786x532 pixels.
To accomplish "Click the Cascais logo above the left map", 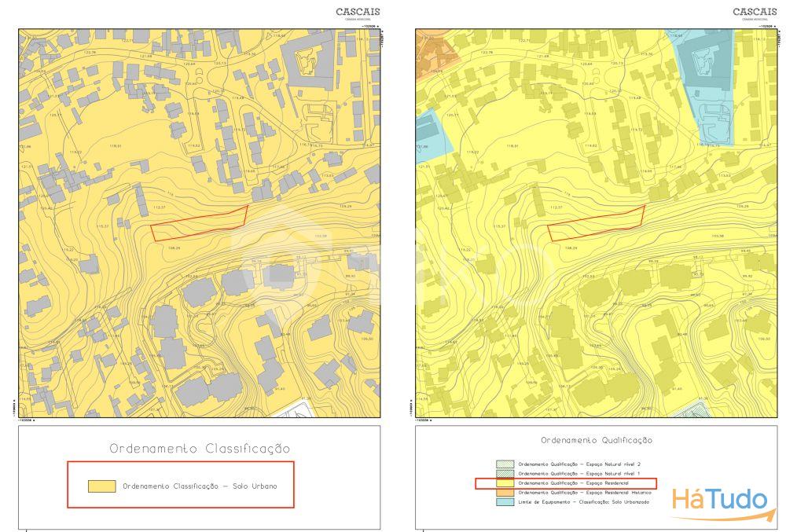I will pyautogui.click(x=358, y=13).
